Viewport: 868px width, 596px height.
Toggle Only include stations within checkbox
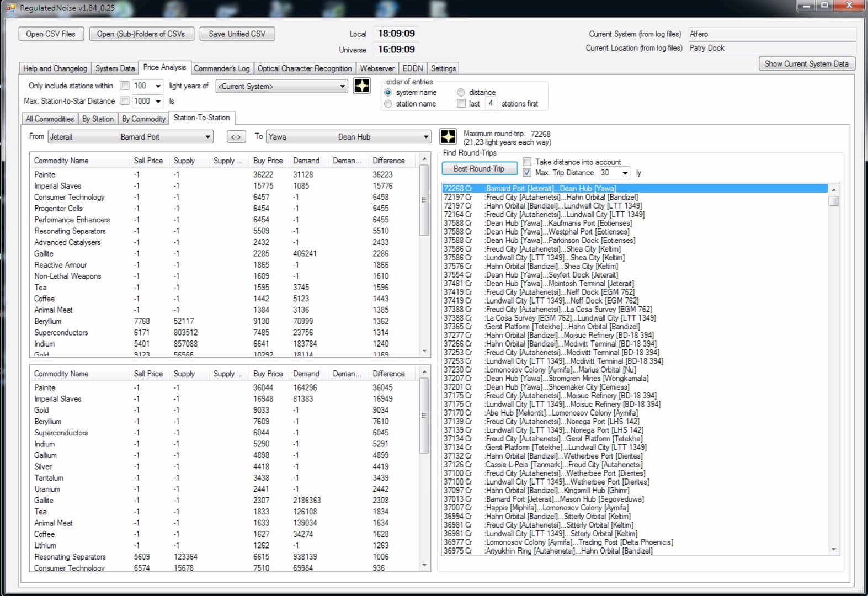point(125,86)
